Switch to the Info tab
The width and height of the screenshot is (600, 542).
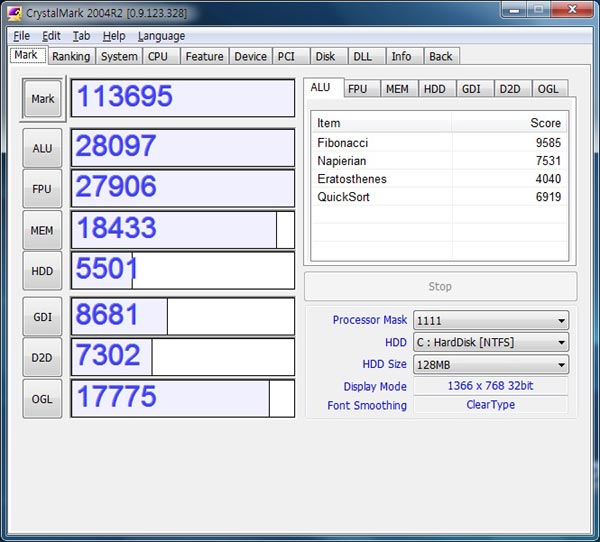tap(404, 56)
